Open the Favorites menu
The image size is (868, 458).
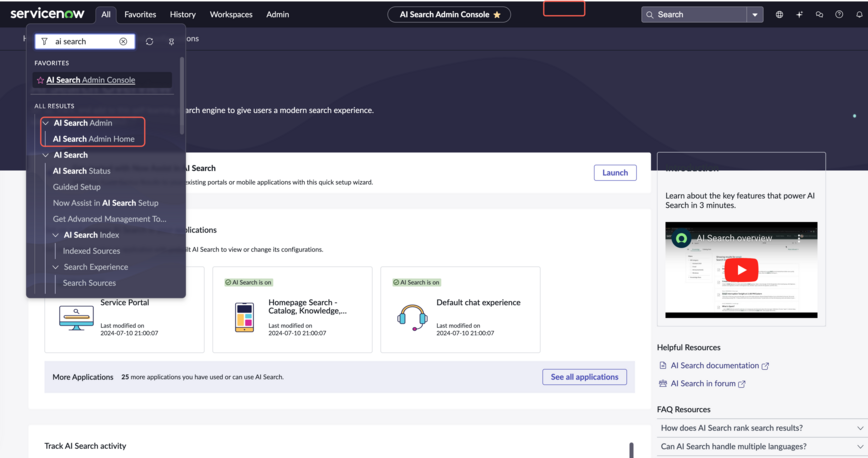[x=140, y=14]
